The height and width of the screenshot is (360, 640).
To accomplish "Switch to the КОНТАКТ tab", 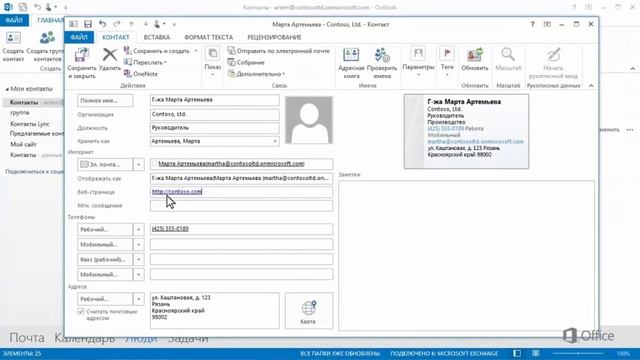I will pos(116,37).
